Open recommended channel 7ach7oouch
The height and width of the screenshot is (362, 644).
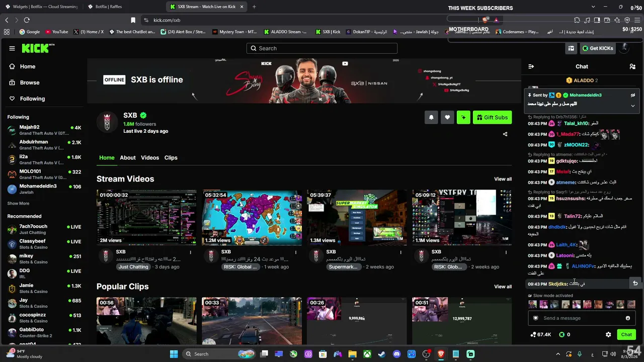coord(44,229)
